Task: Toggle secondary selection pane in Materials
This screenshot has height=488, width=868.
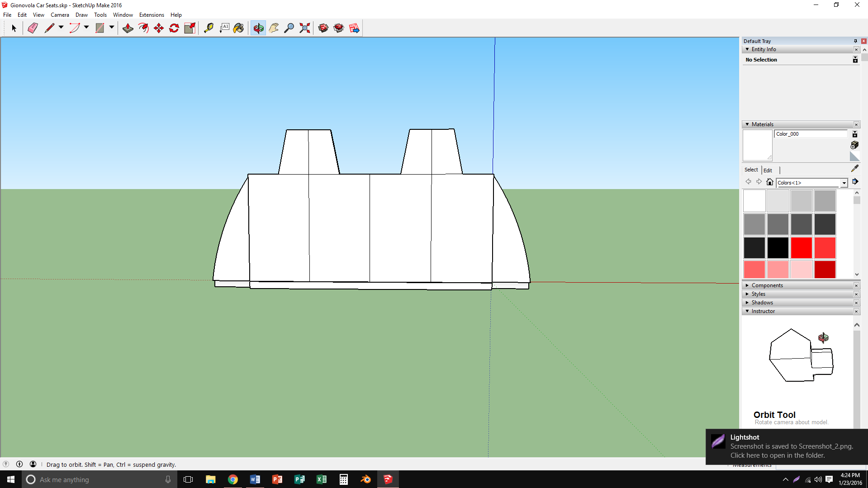Action: tap(855, 134)
